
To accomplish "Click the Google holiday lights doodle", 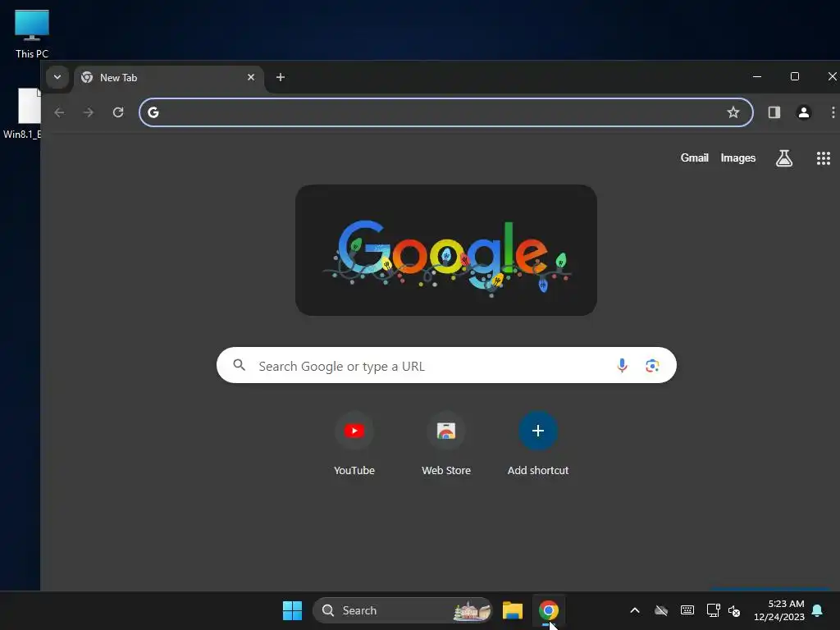I will click(x=446, y=250).
